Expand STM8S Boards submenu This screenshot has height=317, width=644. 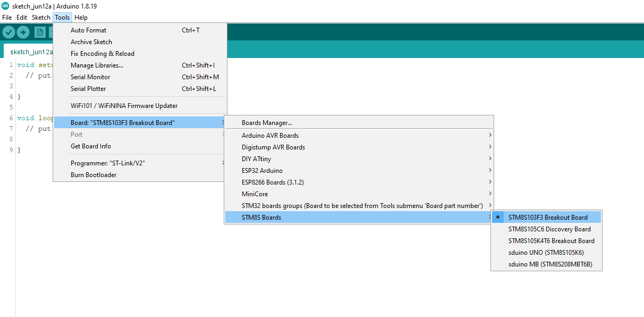click(359, 218)
